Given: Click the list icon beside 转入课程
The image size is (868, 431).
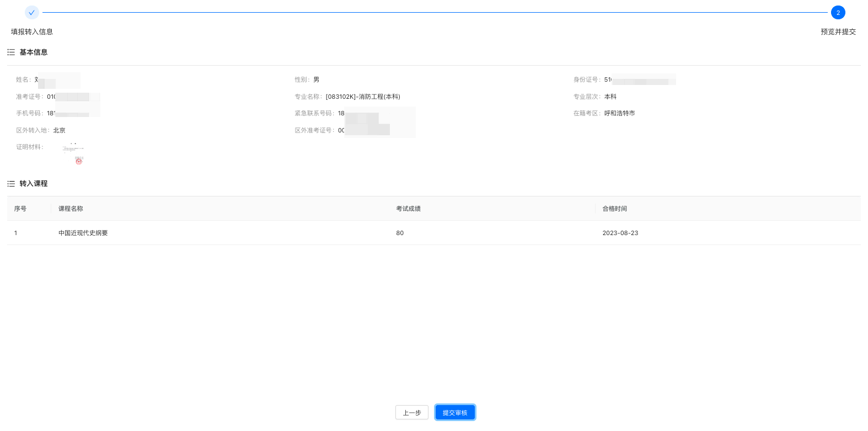Looking at the screenshot, I should pyautogui.click(x=11, y=184).
